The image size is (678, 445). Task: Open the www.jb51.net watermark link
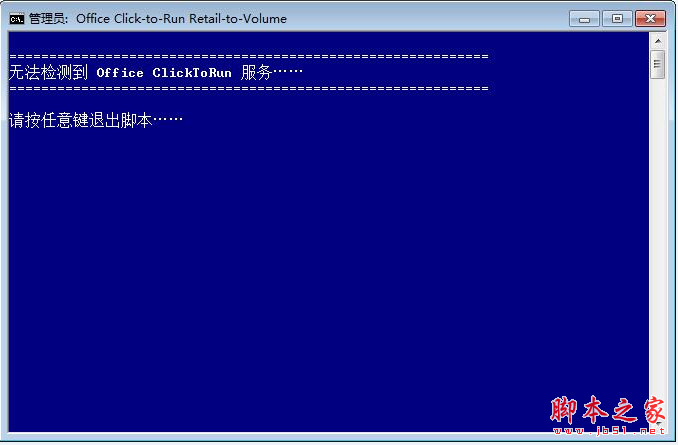[x=609, y=431]
